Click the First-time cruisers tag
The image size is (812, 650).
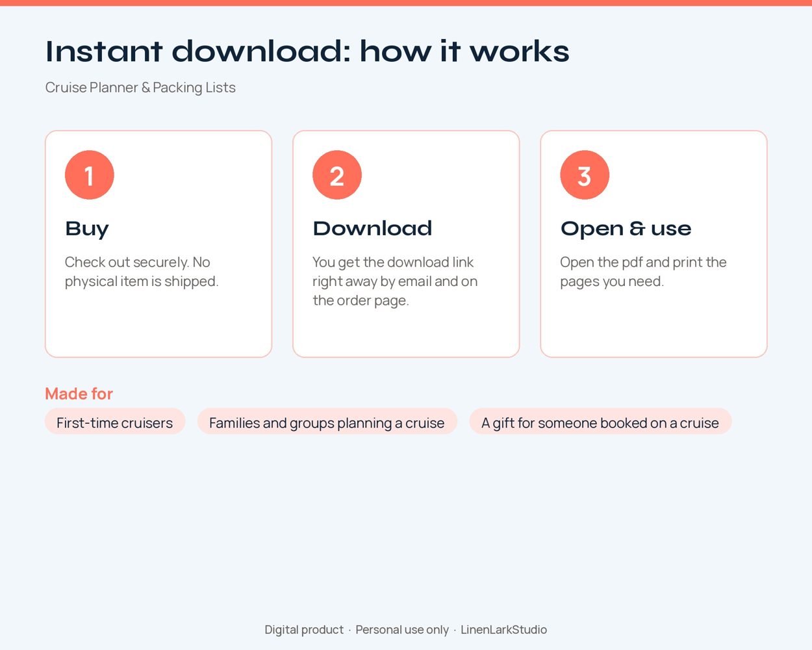point(115,422)
